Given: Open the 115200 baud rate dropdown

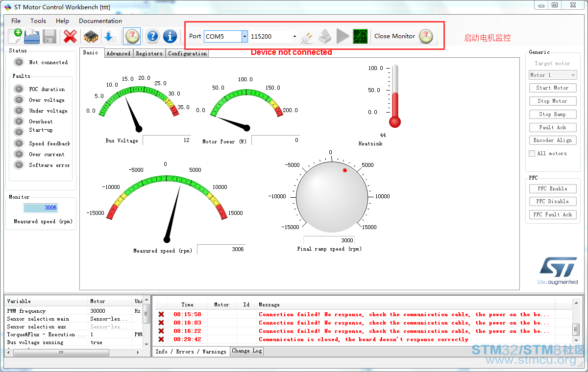Looking at the screenshot, I should [x=294, y=36].
